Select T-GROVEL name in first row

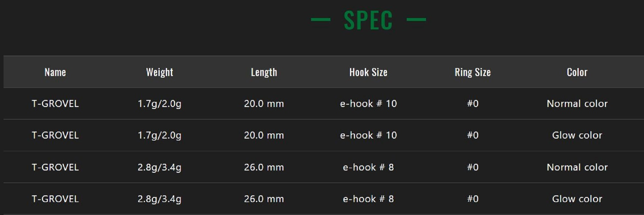[x=55, y=103]
